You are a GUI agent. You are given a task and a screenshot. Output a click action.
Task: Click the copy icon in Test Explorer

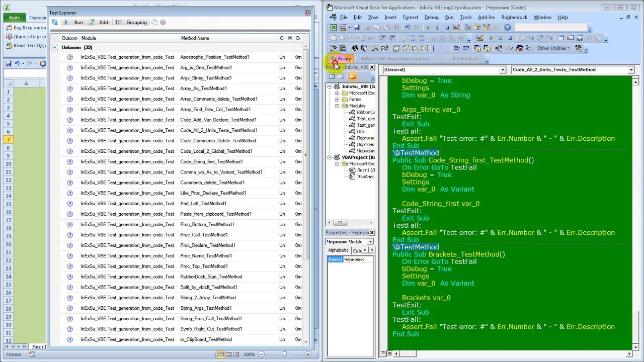(154, 22)
